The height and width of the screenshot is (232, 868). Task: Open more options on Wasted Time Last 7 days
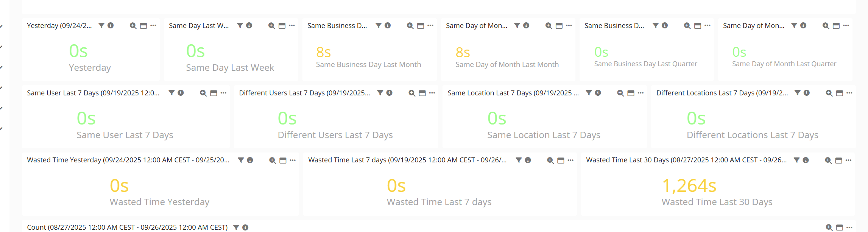[570, 160]
